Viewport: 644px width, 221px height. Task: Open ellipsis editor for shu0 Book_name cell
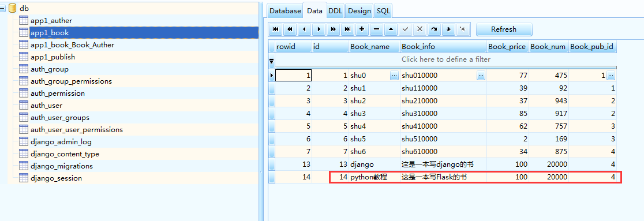(395, 76)
